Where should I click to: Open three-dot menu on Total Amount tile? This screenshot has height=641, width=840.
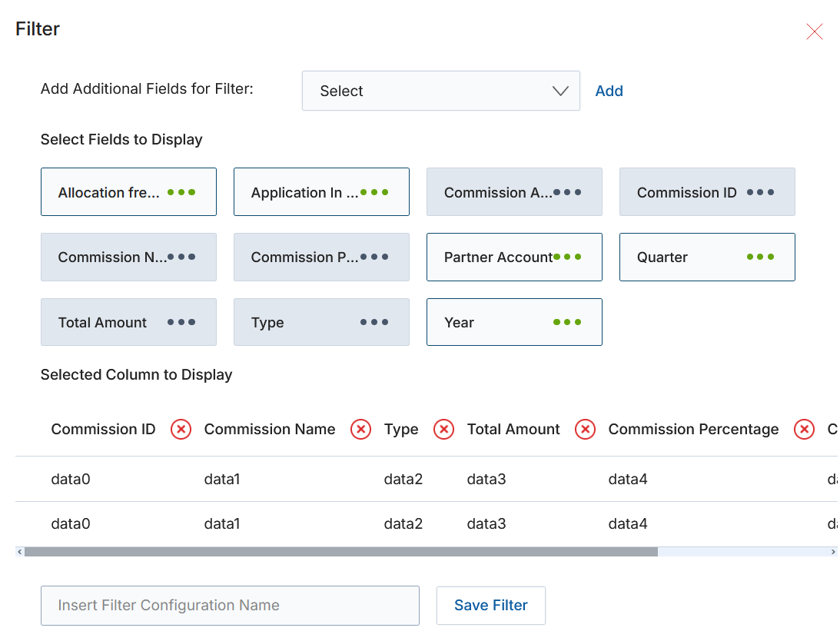pos(181,322)
